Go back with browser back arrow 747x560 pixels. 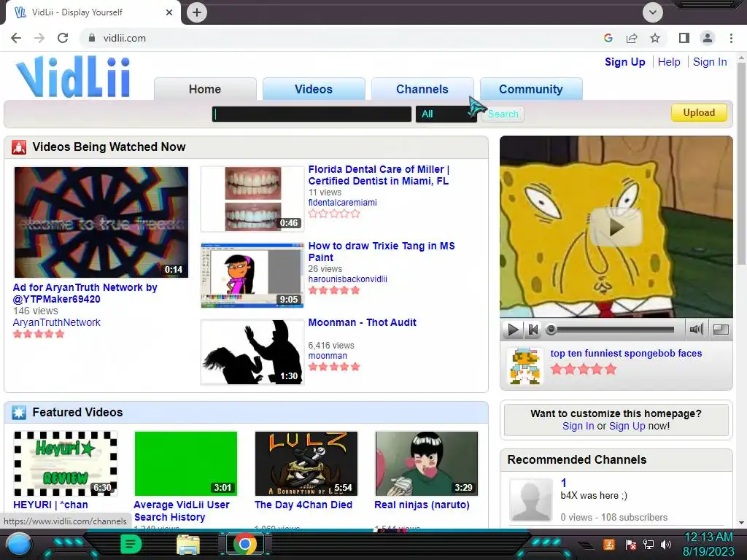pyautogui.click(x=16, y=38)
